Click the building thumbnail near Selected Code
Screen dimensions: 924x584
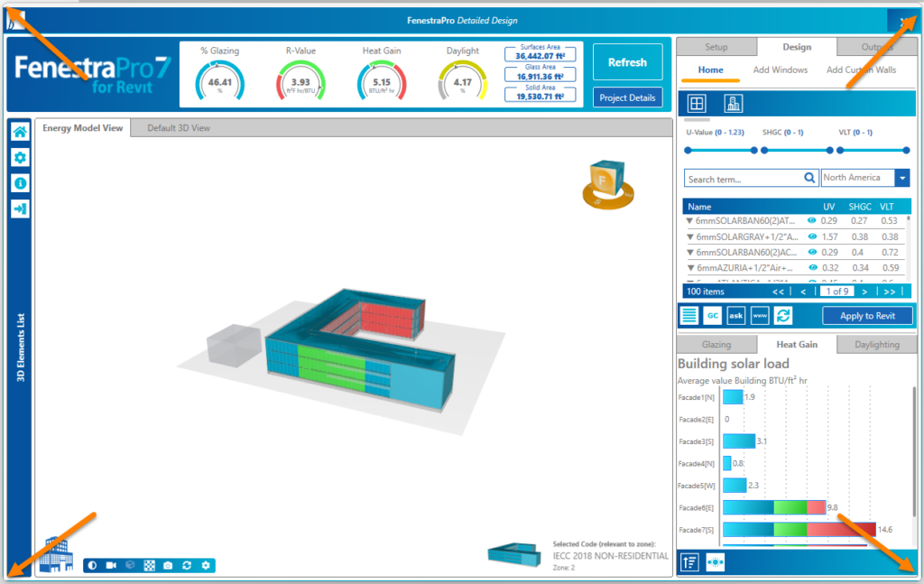click(x=514, y=554)
